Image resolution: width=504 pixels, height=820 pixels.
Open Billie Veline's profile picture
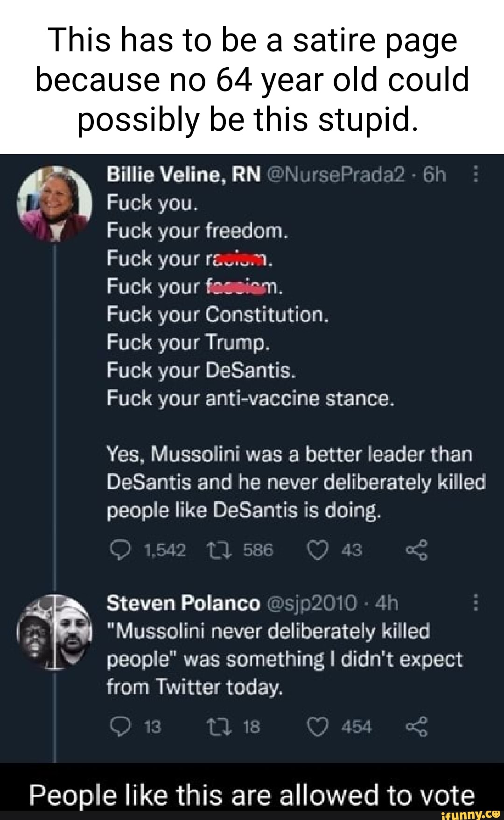click(55, 204)
